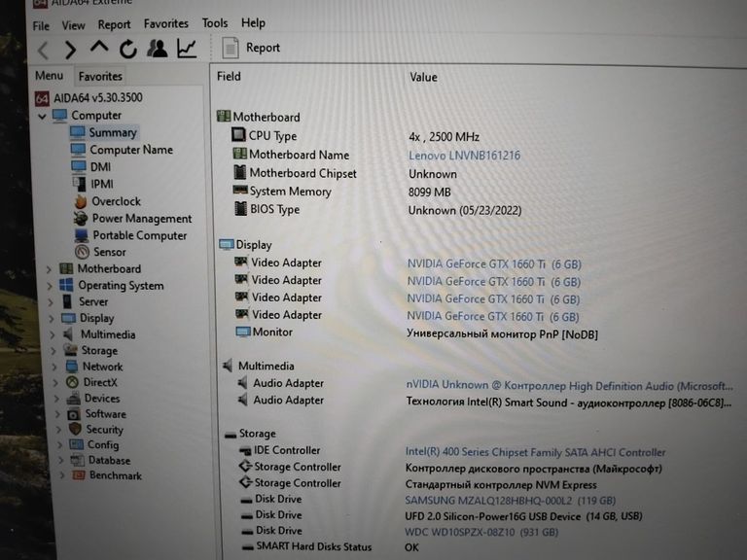Expand the Network tree node
The width and height of the screenshot is (747, 560).
click(x=54, y=367)
